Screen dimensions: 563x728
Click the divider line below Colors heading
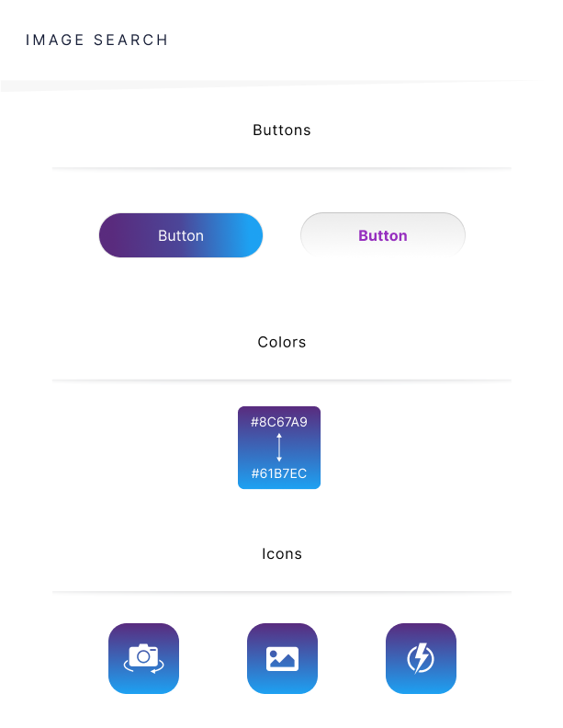pyautogui.click(x=282, y=380)
